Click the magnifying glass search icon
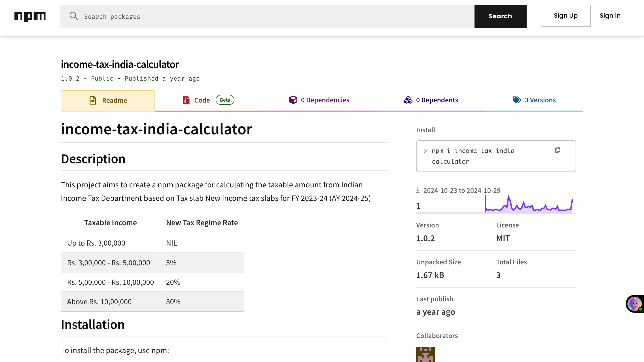The width and height of the screenshot is (644, 362). [x=74, y=16]
